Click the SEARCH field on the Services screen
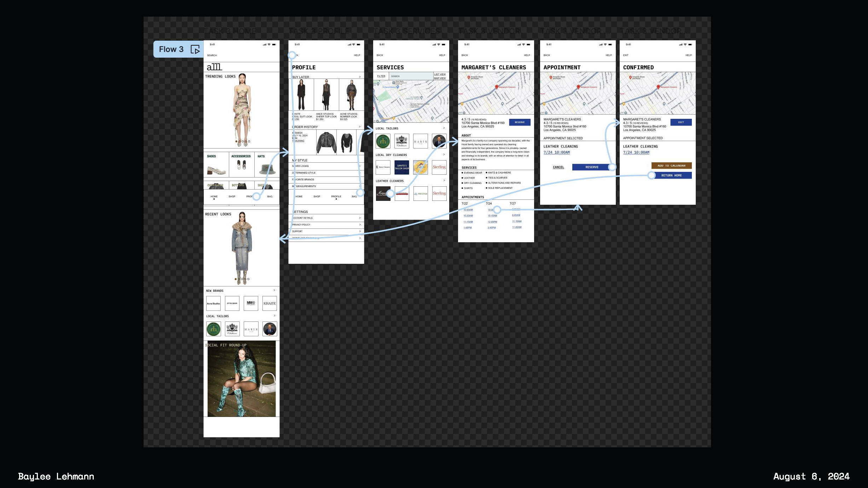 (x=410, y=76)
